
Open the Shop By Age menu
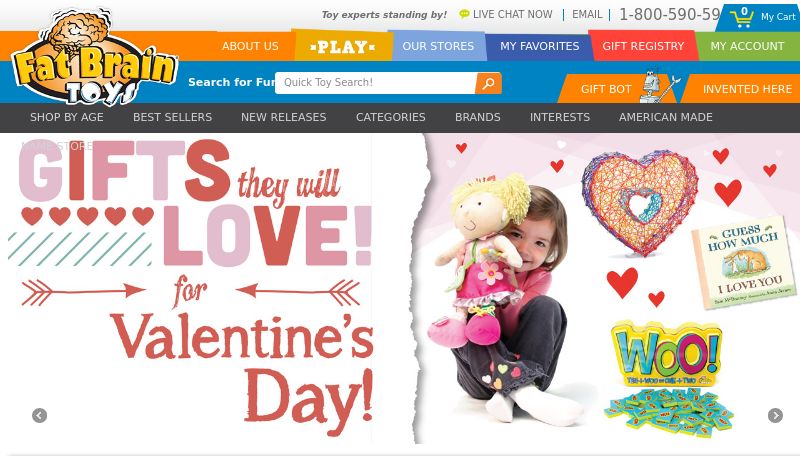pyautogui.click(x=67, y=117)
